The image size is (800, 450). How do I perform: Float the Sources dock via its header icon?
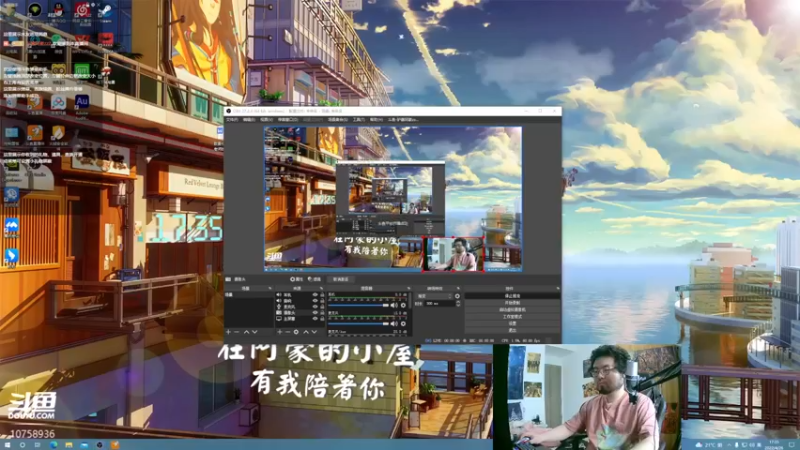coord(321,288)
